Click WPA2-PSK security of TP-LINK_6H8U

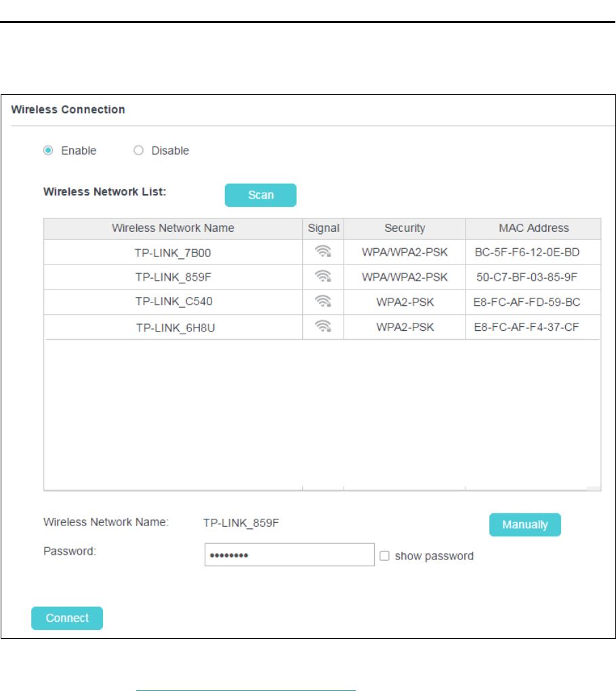coord(405,327)
